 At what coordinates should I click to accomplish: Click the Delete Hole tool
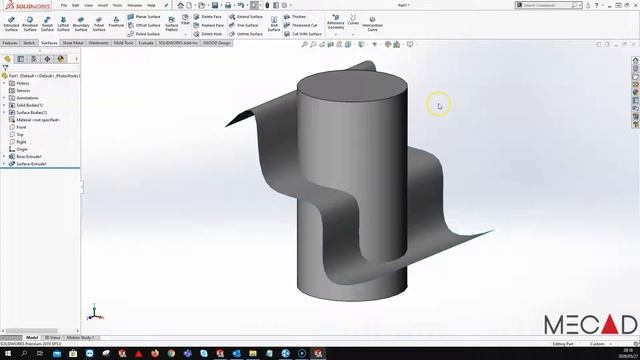208,34
